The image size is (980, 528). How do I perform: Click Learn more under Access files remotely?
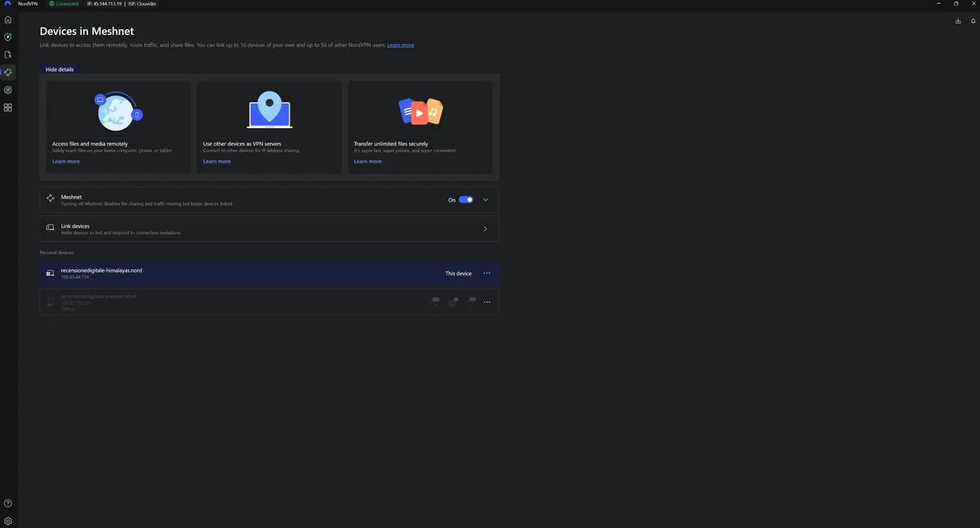pyautogui.click(x=66, y=162)
